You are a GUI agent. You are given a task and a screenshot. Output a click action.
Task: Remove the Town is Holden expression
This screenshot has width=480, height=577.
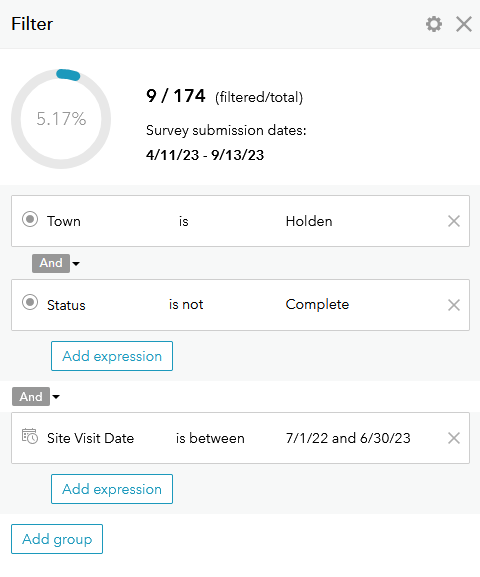pyautogui.click(x=453, y=221)
